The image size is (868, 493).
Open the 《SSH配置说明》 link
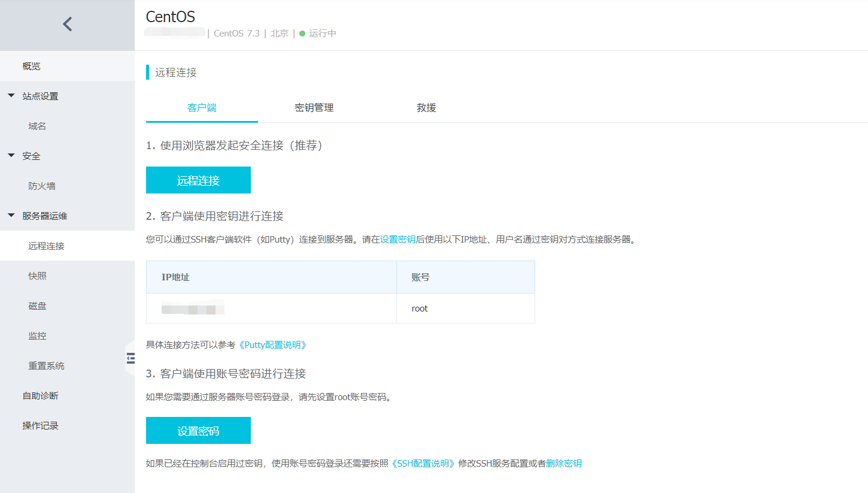424,464
